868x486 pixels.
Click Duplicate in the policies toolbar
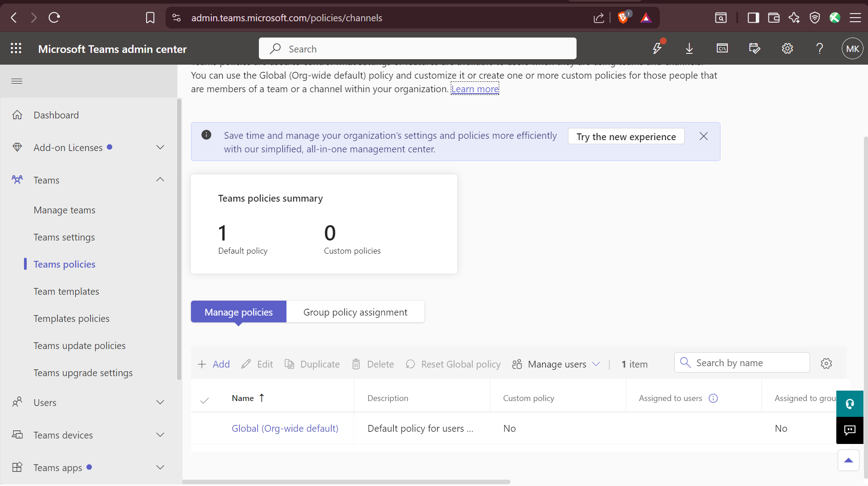pos(312,364)
